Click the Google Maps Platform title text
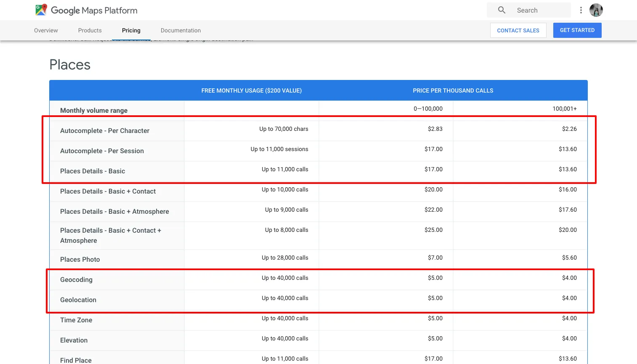637x364 pixels. (x=94, y=11)
